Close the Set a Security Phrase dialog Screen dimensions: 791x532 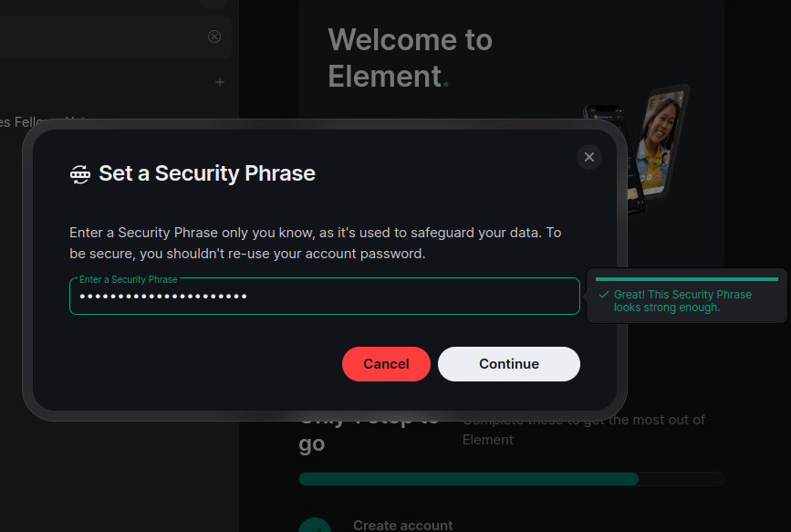click(588, 157)
